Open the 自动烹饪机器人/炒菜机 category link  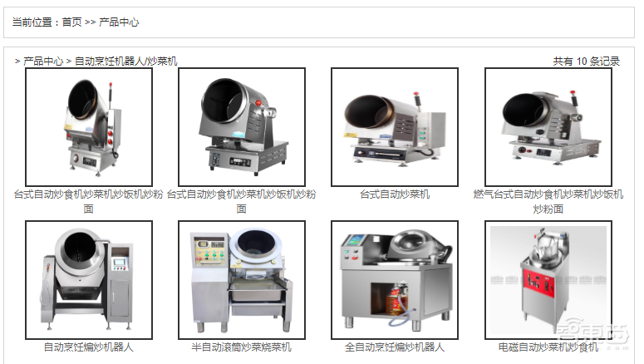125,61
